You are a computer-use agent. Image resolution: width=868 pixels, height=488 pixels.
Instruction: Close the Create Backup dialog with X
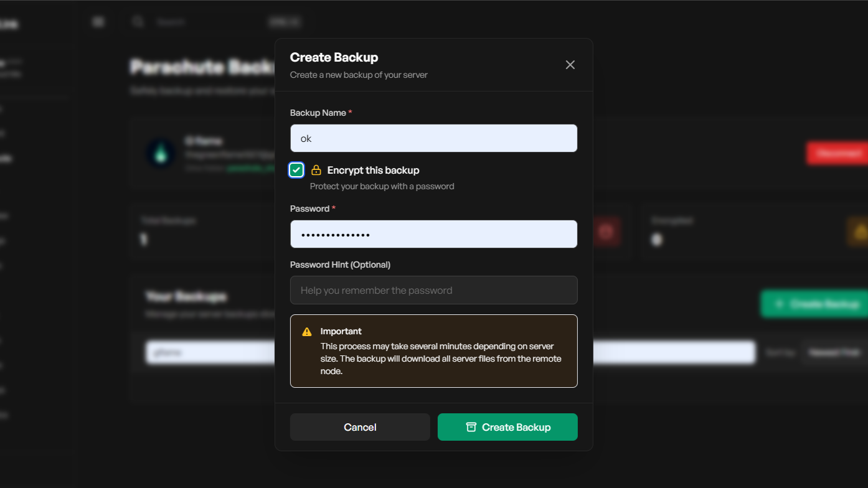click(570, 65)
